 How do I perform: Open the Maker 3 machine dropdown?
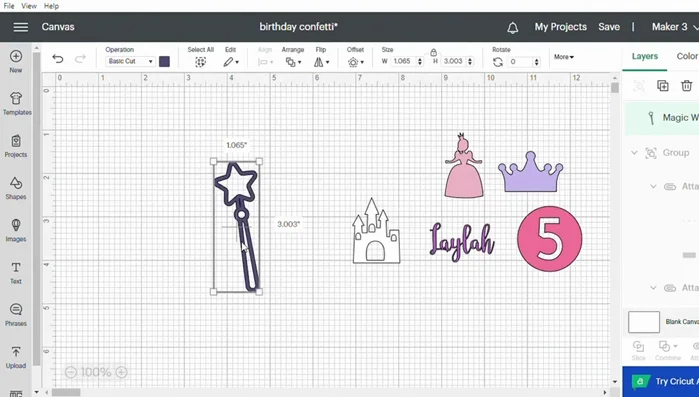pos(674,27)
